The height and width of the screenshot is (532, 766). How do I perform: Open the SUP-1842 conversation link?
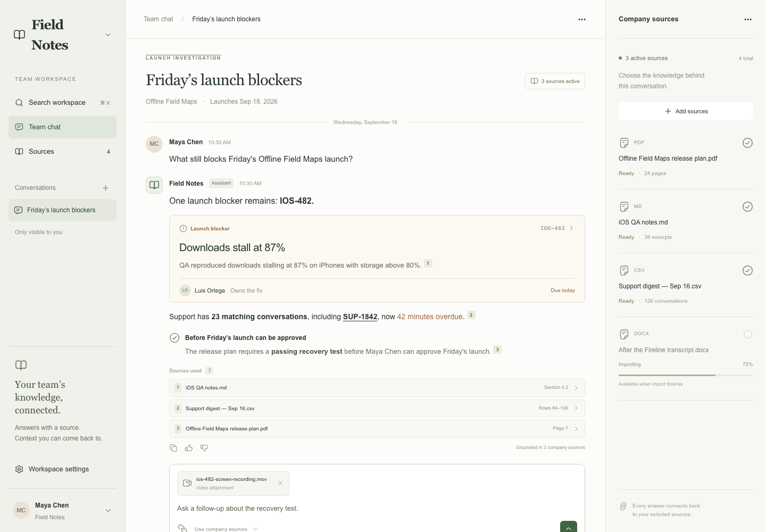coord(360,317)
